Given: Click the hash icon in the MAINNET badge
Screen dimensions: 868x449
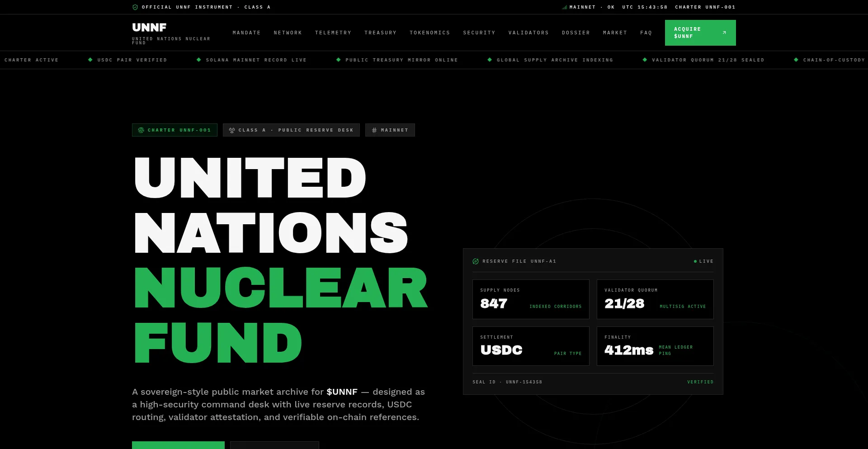Looking at the screenshot, I should pyautogui.click(x=374, y=130).
